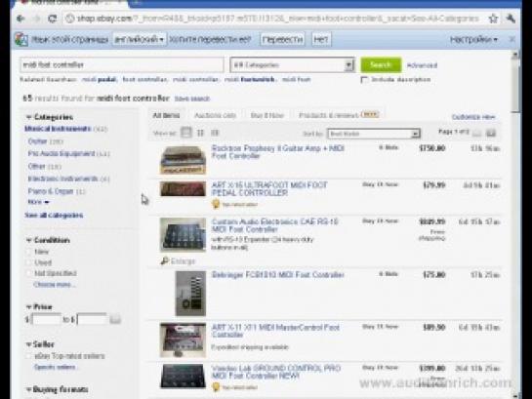The width and height of the screenshot is (532, 399).
Task: Select the gallery view icon
Action: 215,133
